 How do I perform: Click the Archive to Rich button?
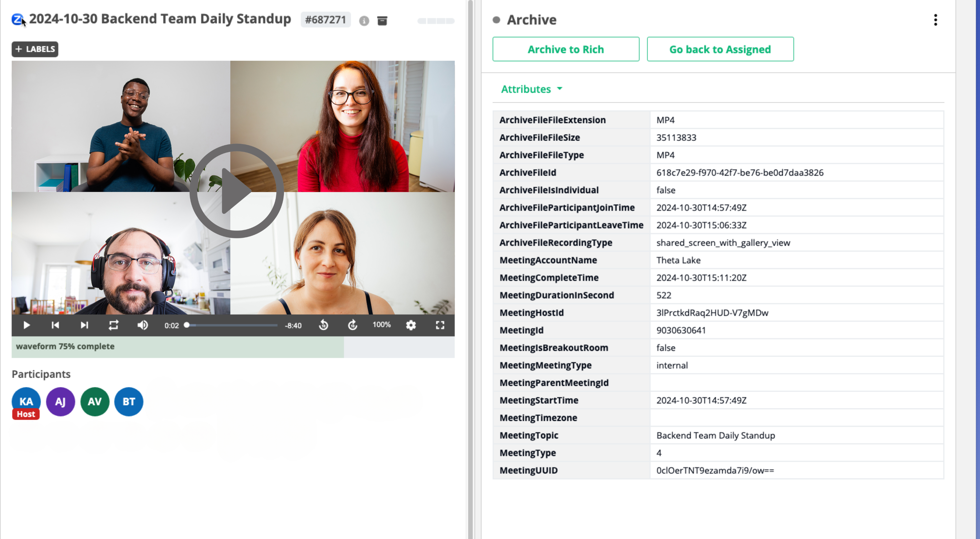pos(566,49)
